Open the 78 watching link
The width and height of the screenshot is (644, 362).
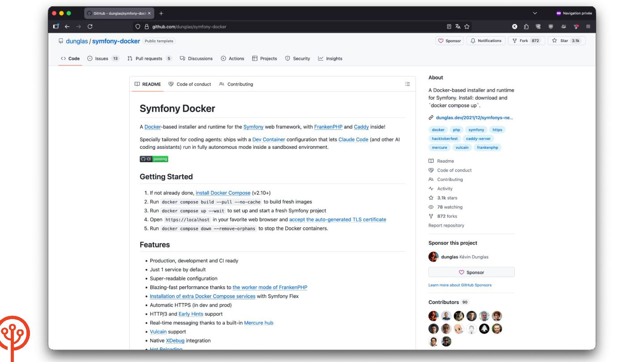(x=445, y=207)
